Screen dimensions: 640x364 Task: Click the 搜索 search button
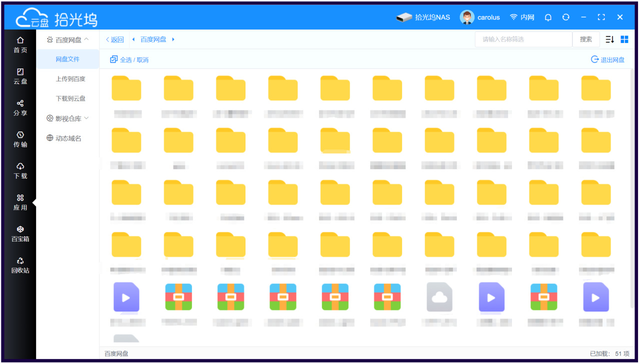586,39
